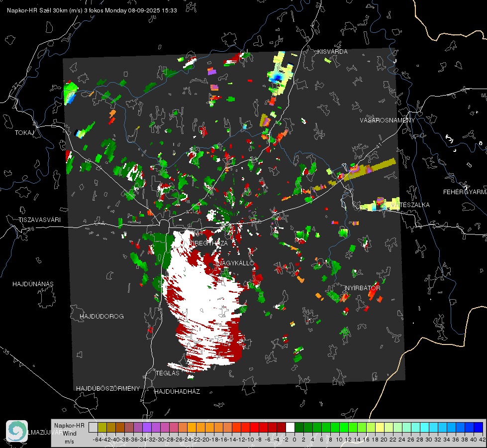
Task: Click the "m/s" unit label in legend
Action: [69, 442]
